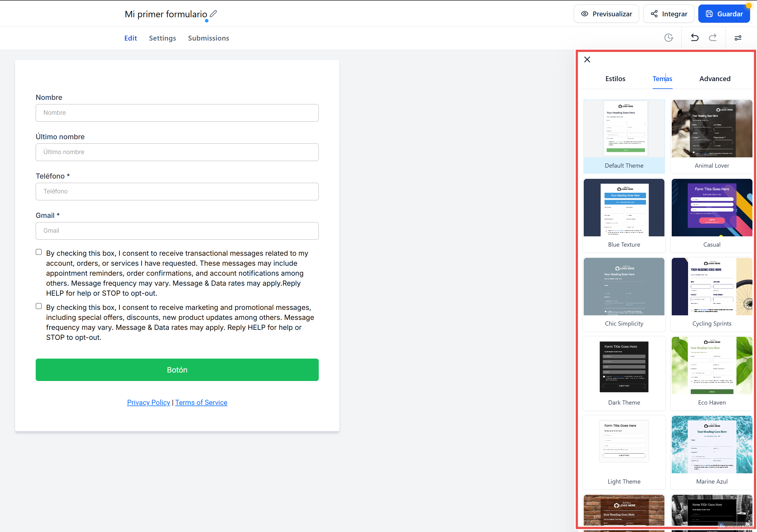Check the transactional messages consent box

(39, 252)
